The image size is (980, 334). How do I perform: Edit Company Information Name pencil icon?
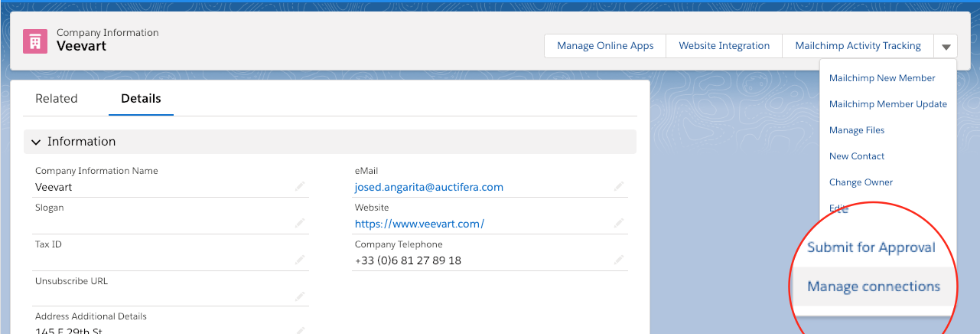(300, 186)
